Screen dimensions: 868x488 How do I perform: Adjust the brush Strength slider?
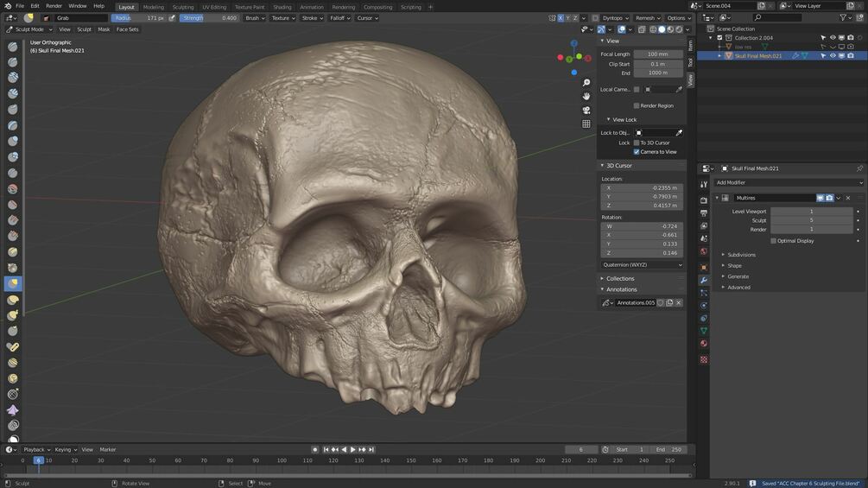pyautogui.click(x=209, y=17)
